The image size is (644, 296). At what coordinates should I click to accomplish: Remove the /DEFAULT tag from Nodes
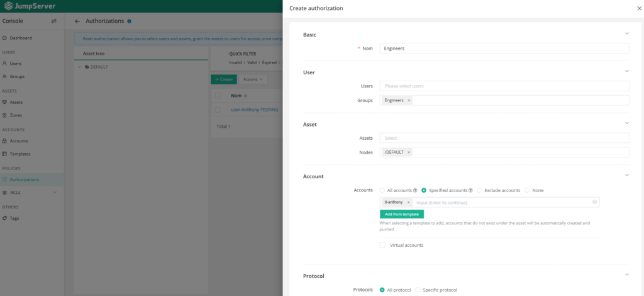409,152
